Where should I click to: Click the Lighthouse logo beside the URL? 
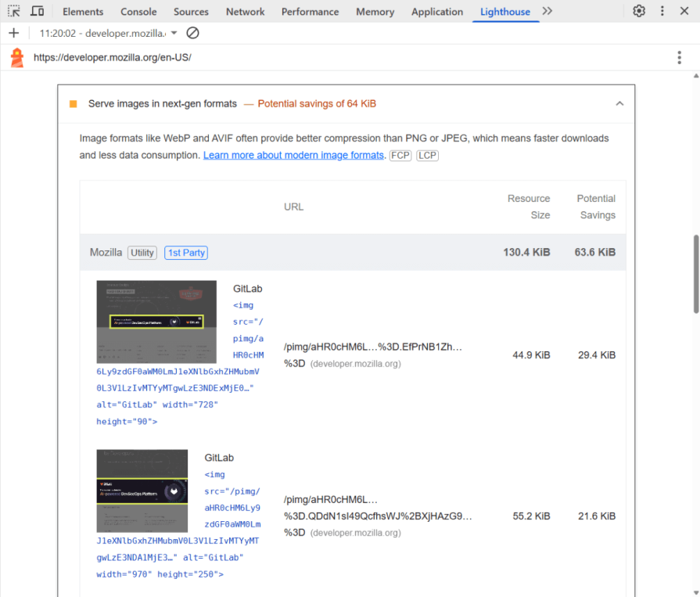(x=16, y=57)
